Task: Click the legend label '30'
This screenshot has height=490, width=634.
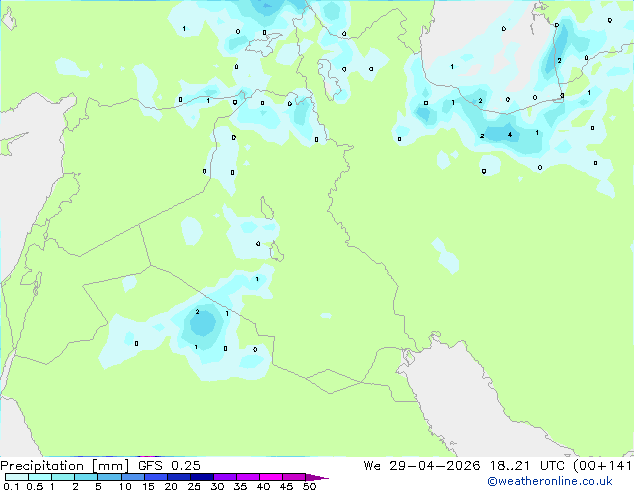Action: click(x=217, y=486)
